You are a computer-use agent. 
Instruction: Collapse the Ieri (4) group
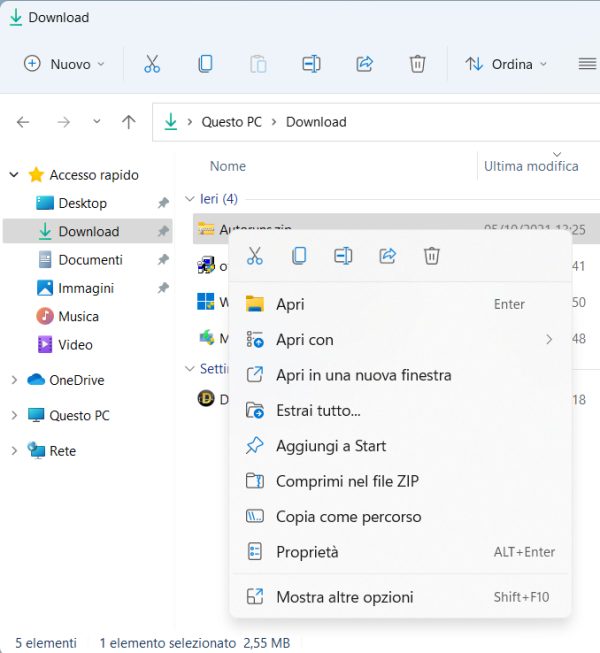[x=190, y=199]
